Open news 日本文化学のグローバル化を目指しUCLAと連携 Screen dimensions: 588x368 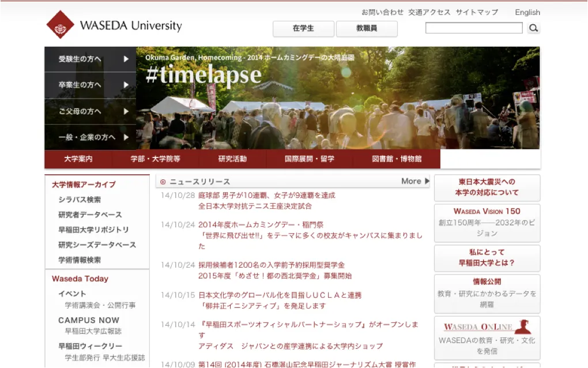[280, 295]
